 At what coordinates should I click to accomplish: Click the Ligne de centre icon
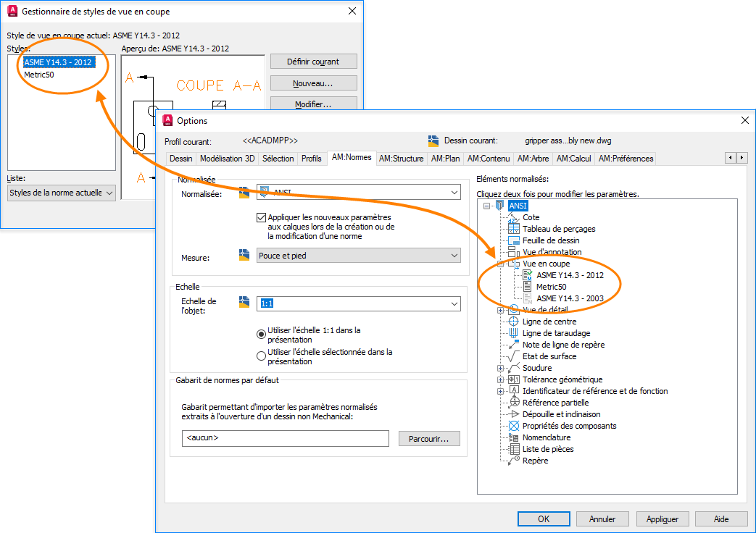(514, 322)
